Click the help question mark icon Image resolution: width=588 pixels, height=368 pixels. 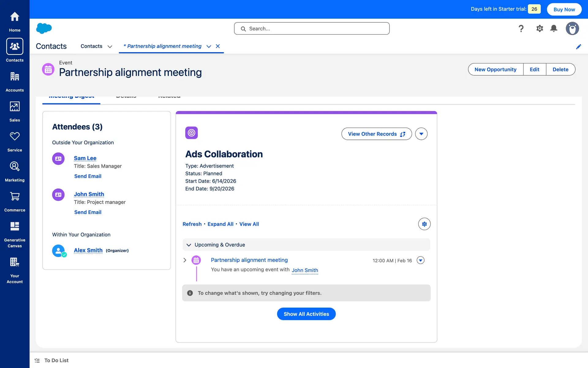521,29
